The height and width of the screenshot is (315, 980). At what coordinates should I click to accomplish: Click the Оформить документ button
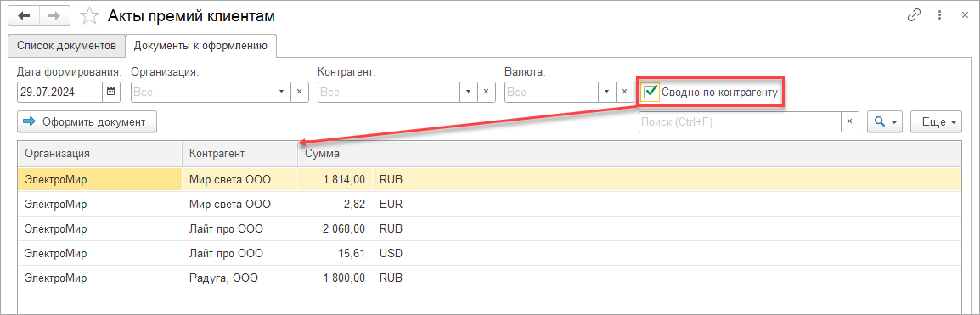[x=87, y=122]
